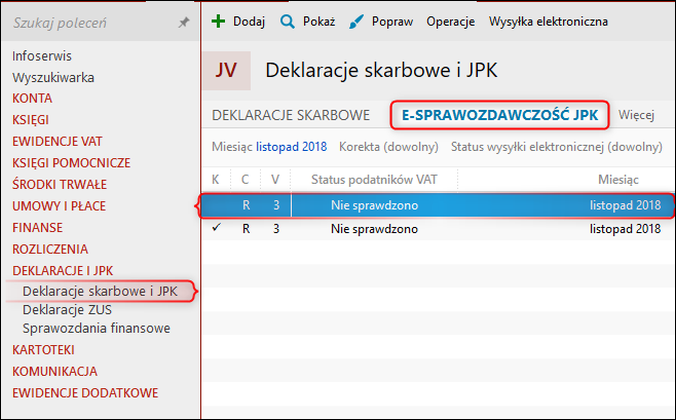Expand the EWIDENCJE DODATKOWE section
Viewport: 676px width, 420px height.
pyautogui.click(x=85, y=393)
